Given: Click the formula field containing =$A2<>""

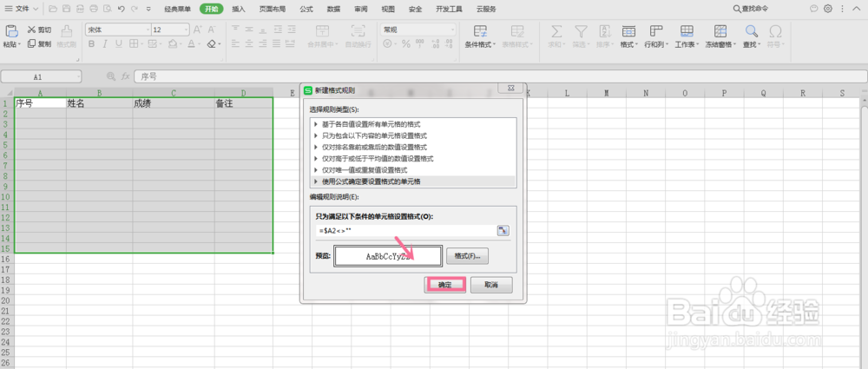Looking at the screenshot, I should 405,230.
